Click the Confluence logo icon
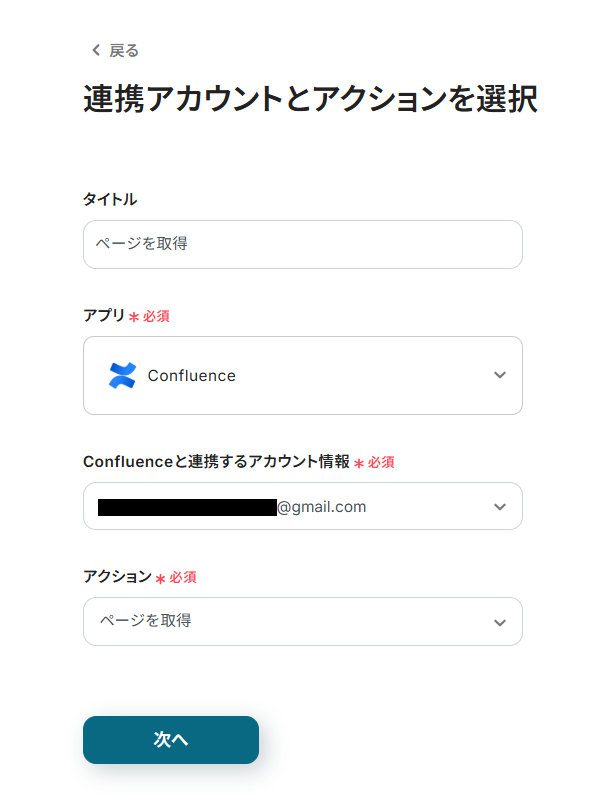Viewport: 608px width, 803px height. (122, 375)
